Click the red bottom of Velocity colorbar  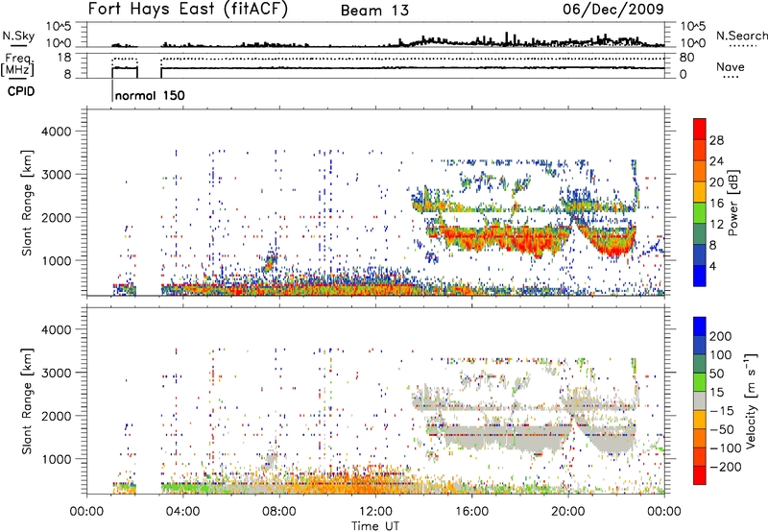(x=700, y=475)
